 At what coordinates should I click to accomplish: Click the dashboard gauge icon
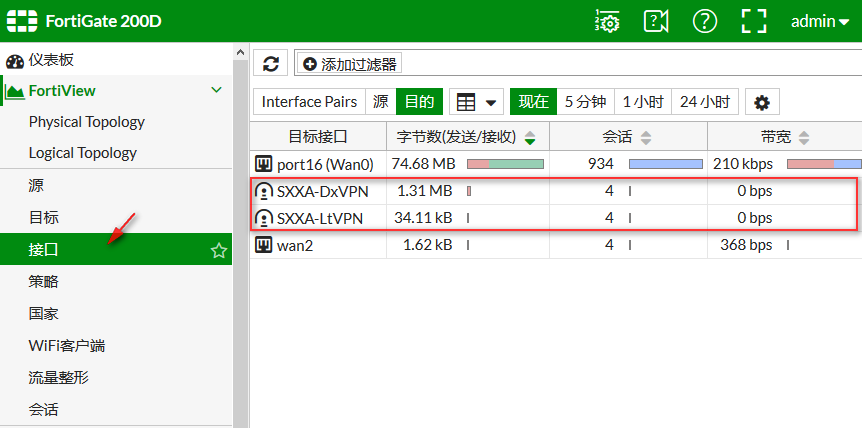click(x=15, y=60)
